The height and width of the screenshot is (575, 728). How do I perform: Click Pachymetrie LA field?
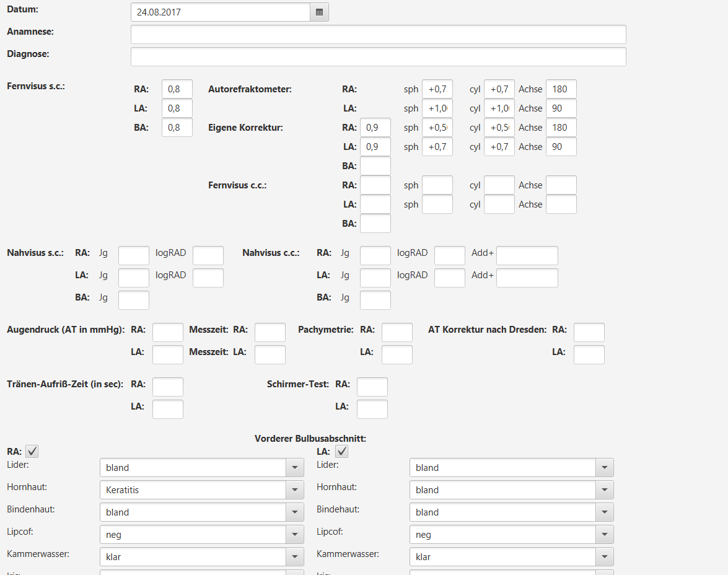point(397,355)
